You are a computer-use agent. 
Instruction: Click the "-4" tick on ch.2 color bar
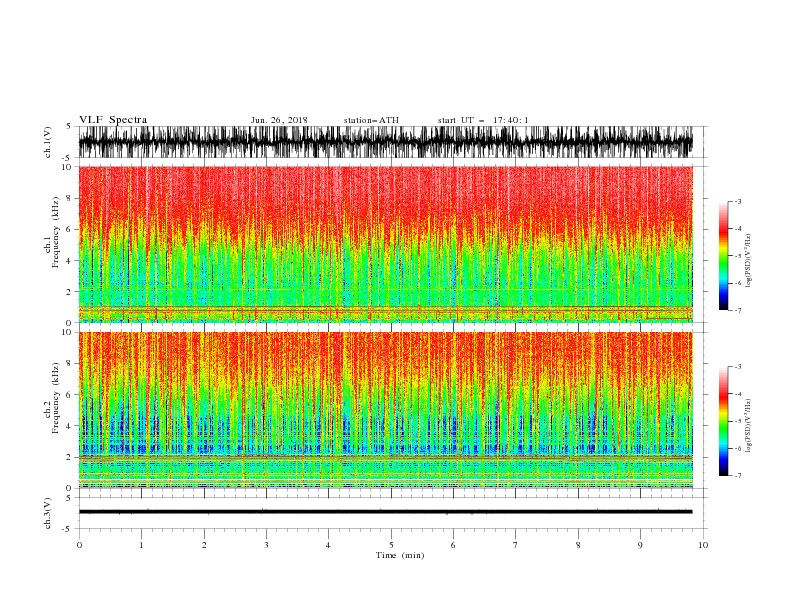[737, 394]
